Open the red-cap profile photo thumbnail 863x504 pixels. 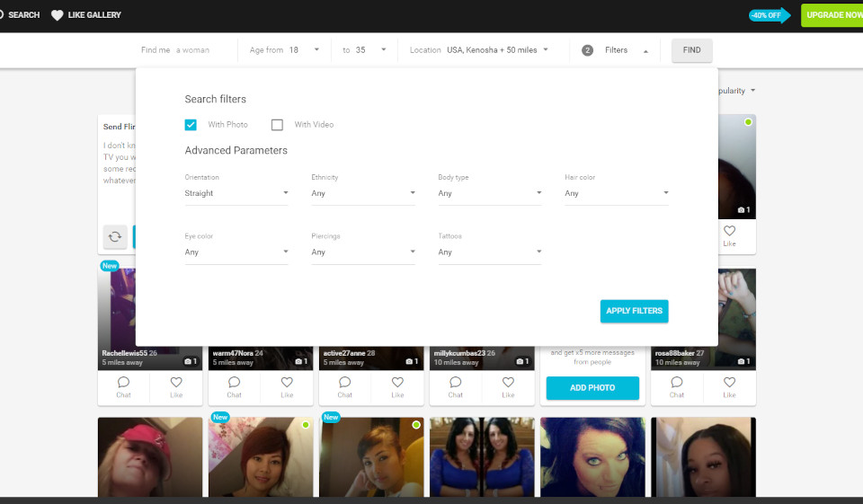(150, 456)
